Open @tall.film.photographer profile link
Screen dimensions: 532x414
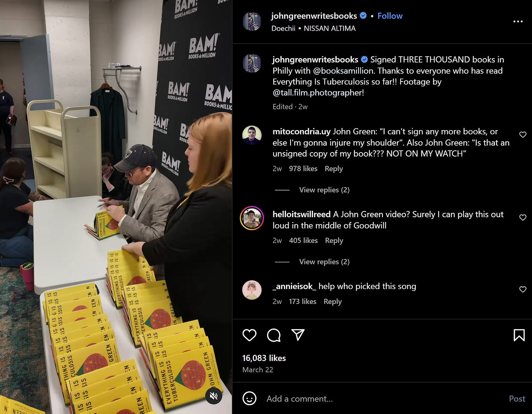pos(318,93)
